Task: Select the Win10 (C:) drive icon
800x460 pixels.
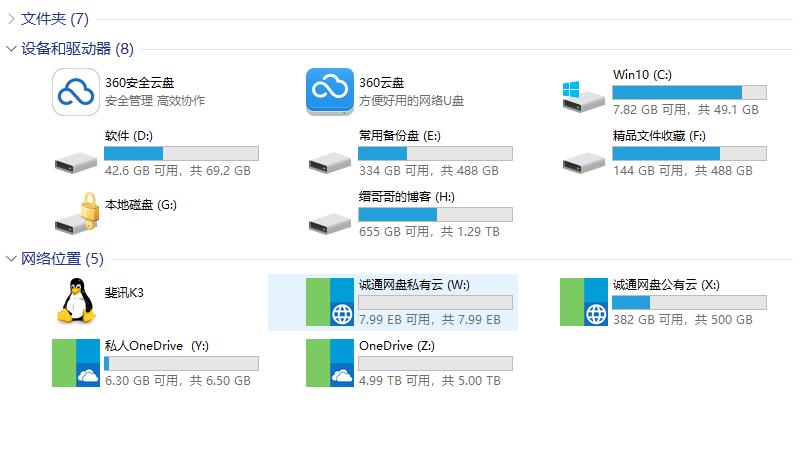Action: pyautogui.click(x=584, y=96)
